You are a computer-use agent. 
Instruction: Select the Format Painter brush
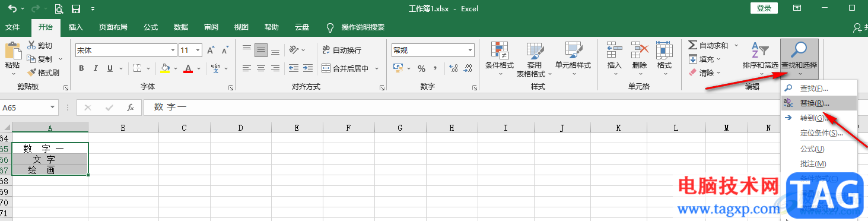click(31, 72)
